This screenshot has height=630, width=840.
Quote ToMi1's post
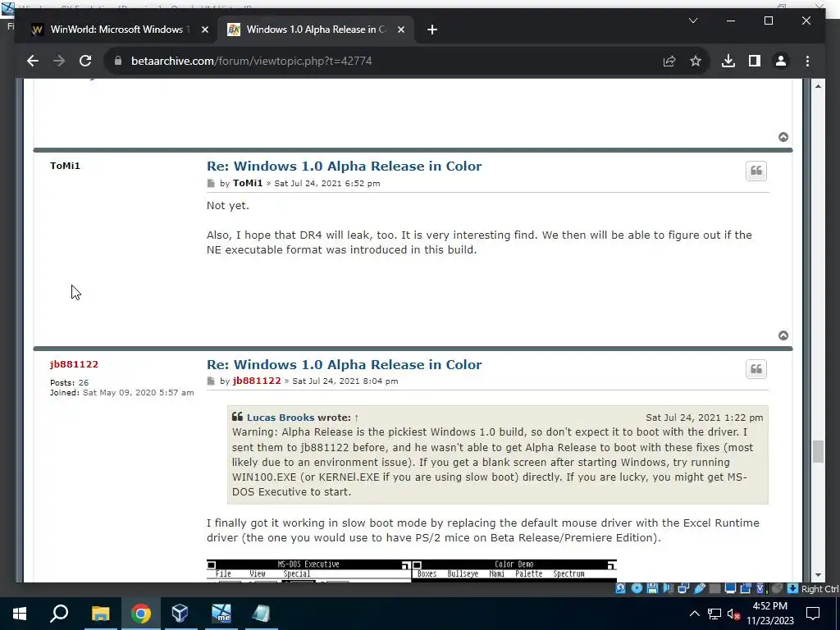click(756, 171)
